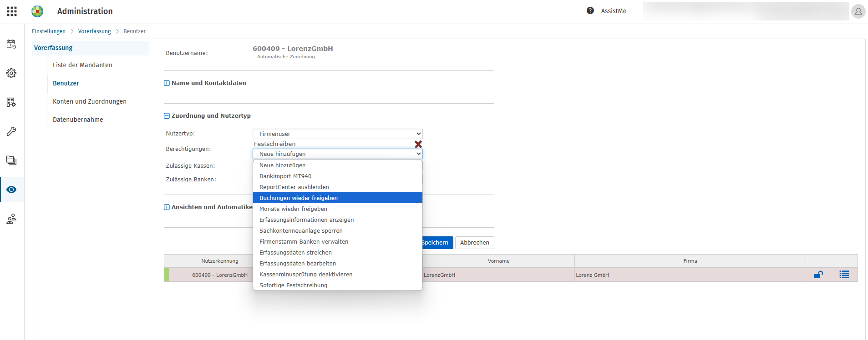
Task: Select Erfassungsdaten streichen option
Action: [338, 252]
